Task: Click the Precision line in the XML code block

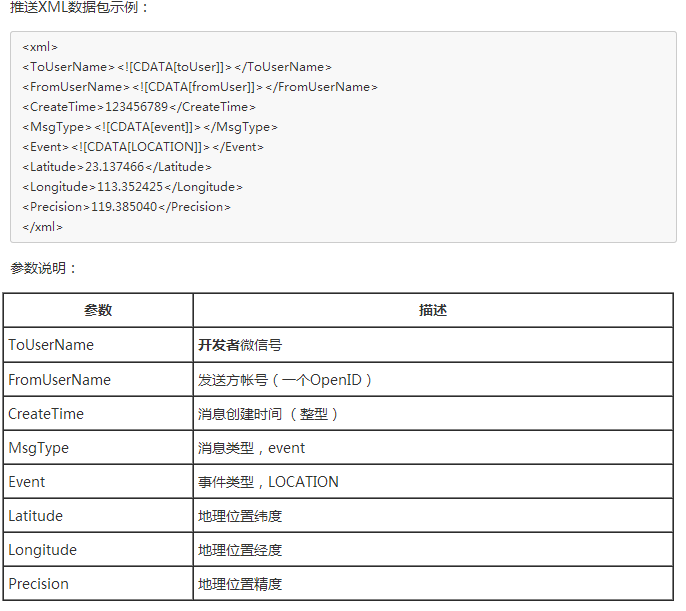Action: (126, 207)
